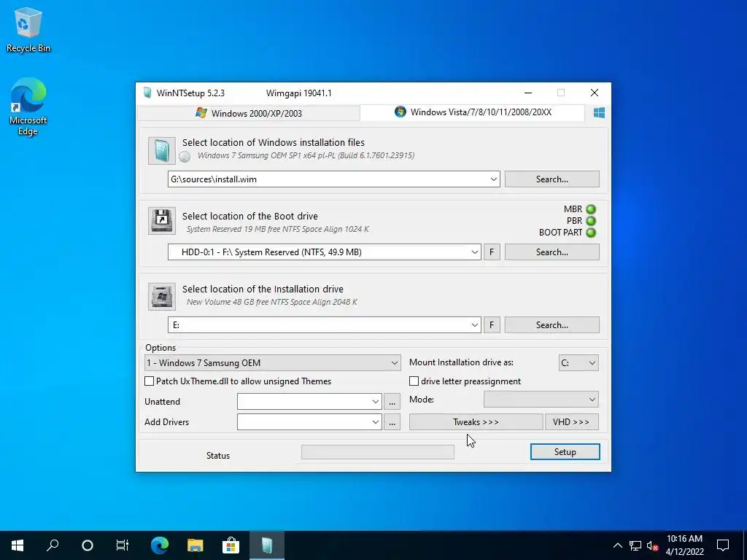
Task: Expand the install.wim path dropdown
Action: click(493, 179)
